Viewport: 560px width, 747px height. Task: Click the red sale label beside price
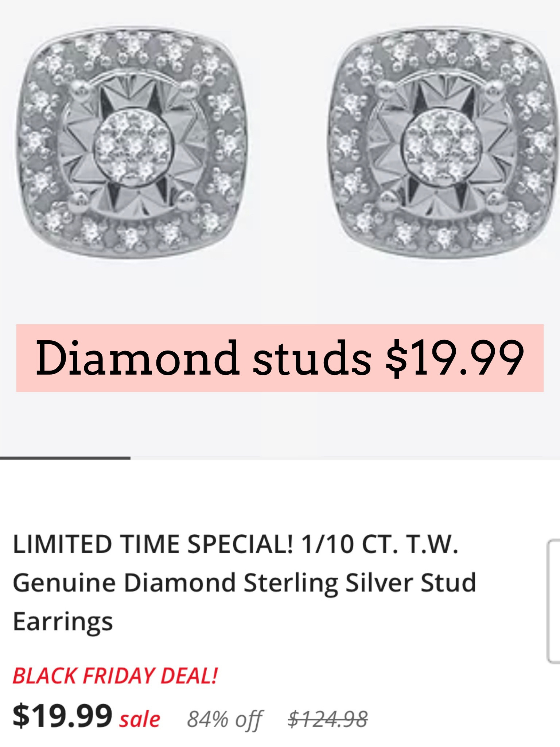140,719
